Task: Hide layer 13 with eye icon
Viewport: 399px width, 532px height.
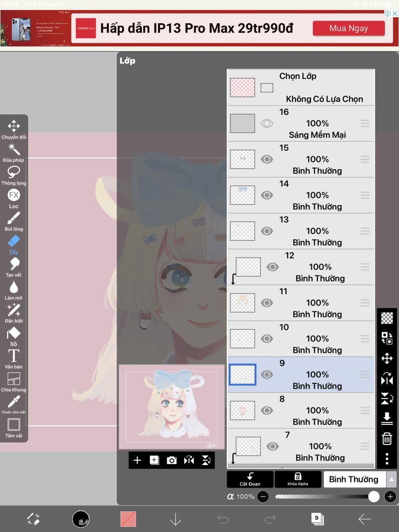Action: [x=267, y=231]
